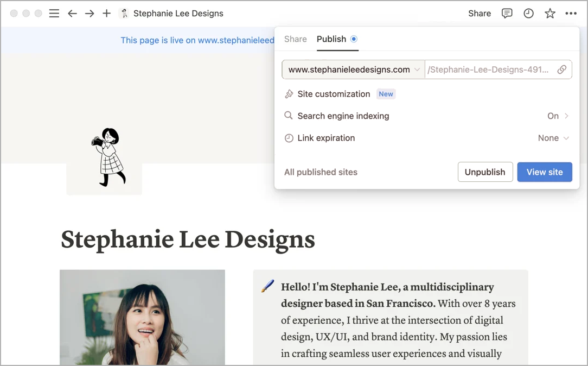Screen dimensions: 588x366
Task: Click the forward navigation arrow
Action: pyautogui.click(x=90, y=13)
